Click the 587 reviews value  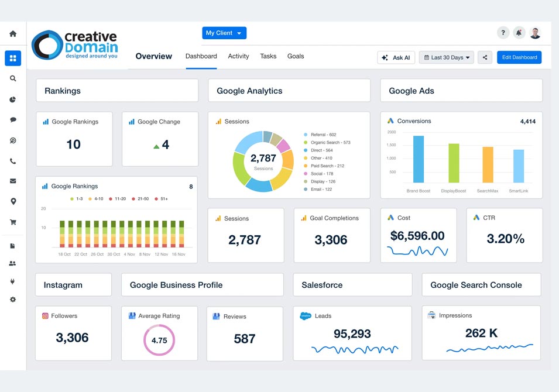[x=245, y=339]
